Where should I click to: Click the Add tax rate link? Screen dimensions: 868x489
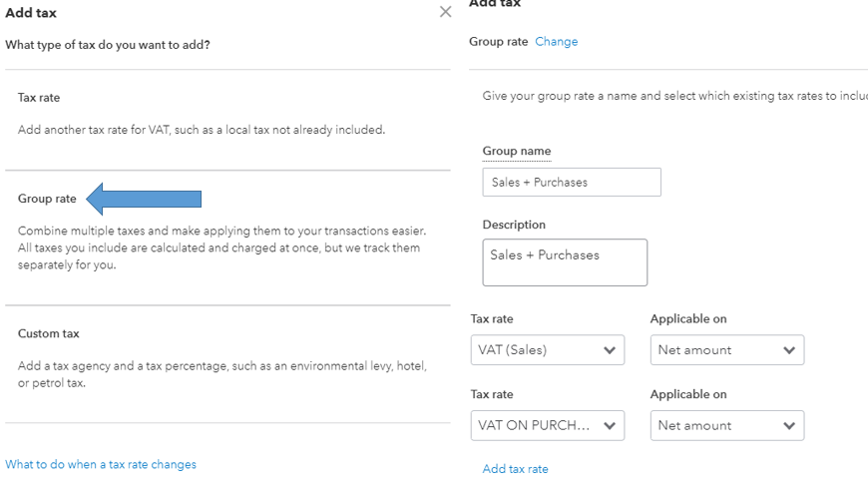[515, 469]
